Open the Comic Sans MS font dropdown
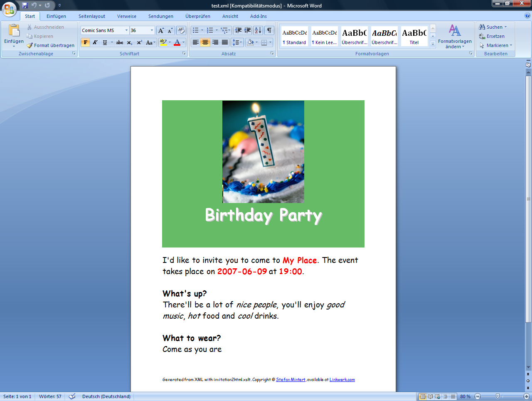 126,30
